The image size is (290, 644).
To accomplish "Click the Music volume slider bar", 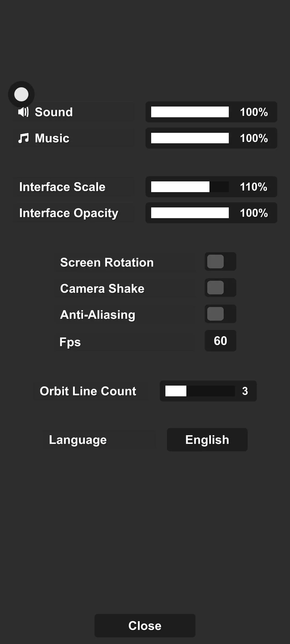I will click(190, 138).
